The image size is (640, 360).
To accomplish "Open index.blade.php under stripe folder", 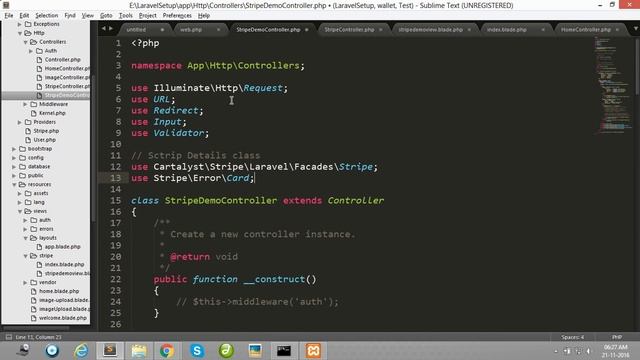I will 64,264.
